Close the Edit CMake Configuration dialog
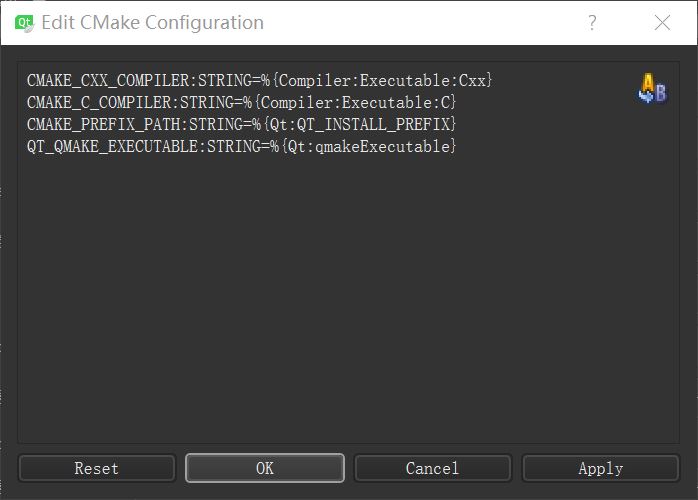 click(x=661, y=22)
